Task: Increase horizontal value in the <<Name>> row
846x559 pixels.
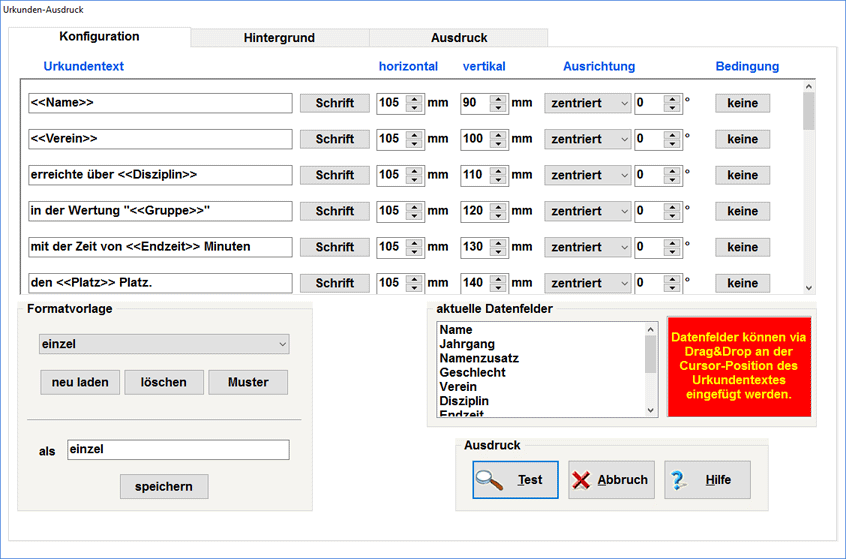Action: 414,99
